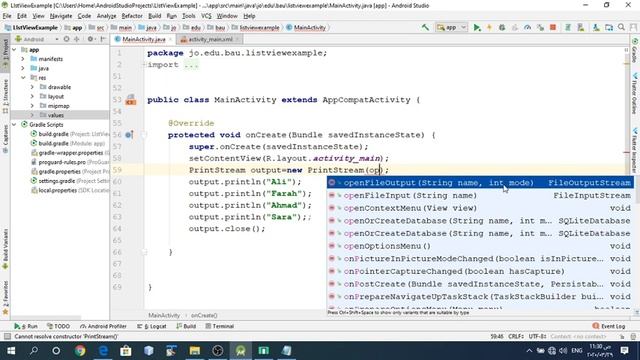
Task: Select the MainActivity.java tab
Action: pyautogui.click(x=143, y=39)
